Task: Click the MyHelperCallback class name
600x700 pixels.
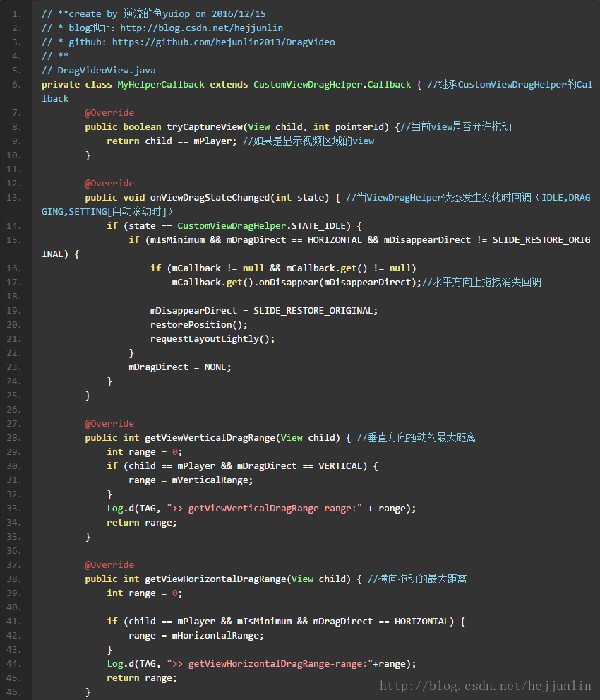Action: [161, 84]
